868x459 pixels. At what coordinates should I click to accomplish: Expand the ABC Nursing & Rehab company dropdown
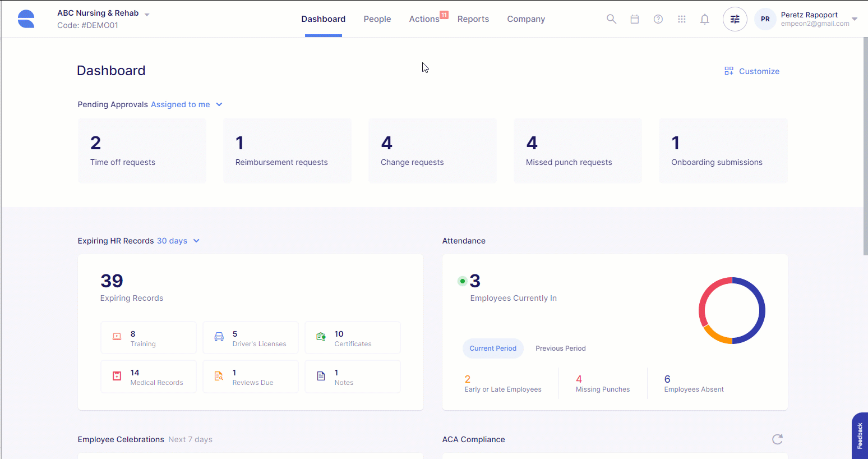(x=147, y=15)
